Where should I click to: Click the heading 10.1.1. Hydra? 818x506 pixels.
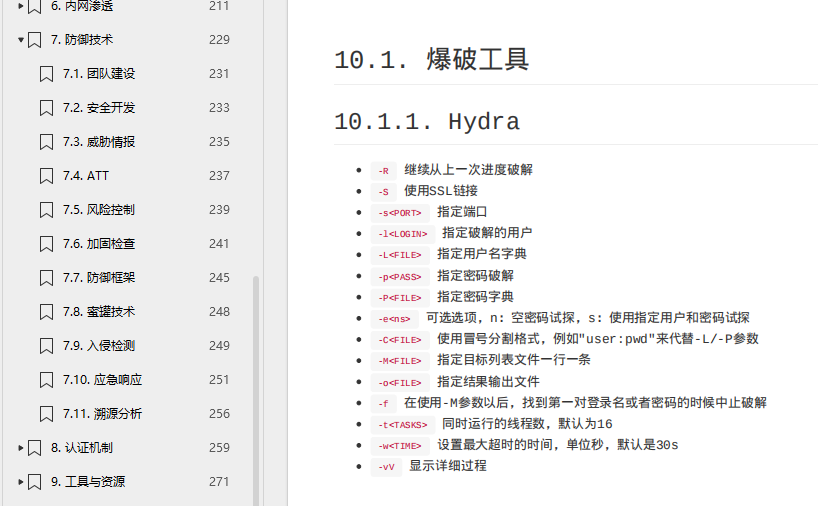click(427, 122)
